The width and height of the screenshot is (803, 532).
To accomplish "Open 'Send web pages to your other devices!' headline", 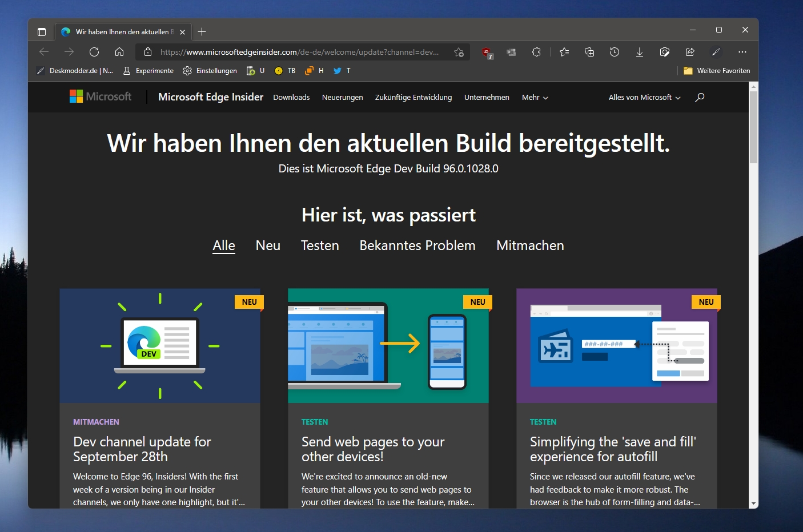I will point(373,449).
